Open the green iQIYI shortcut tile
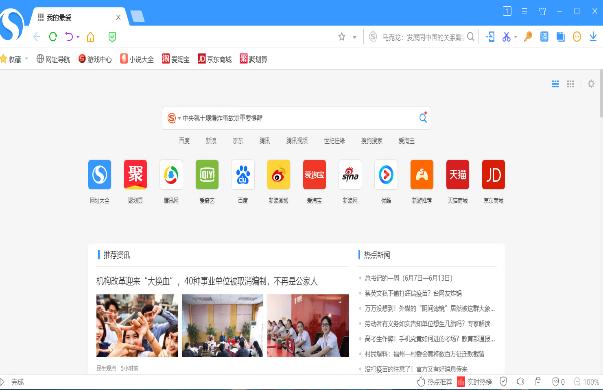This screenshot has width=603, height=390. coord(207,175)
